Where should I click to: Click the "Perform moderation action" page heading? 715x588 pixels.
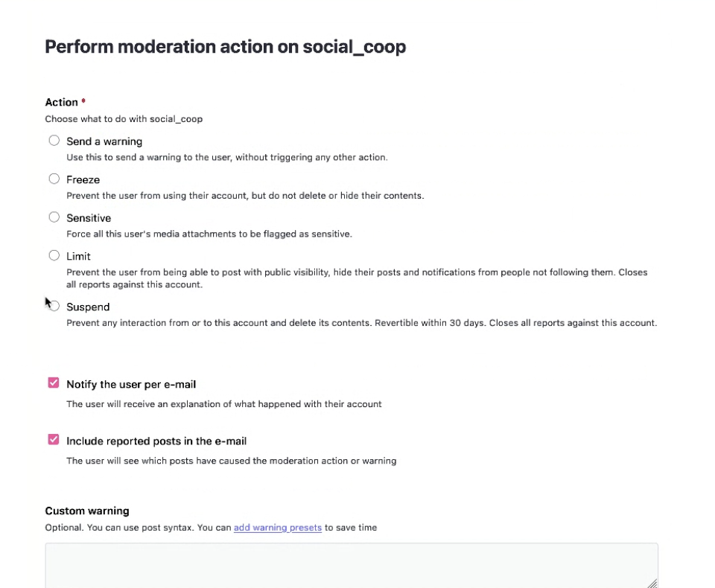225,47
